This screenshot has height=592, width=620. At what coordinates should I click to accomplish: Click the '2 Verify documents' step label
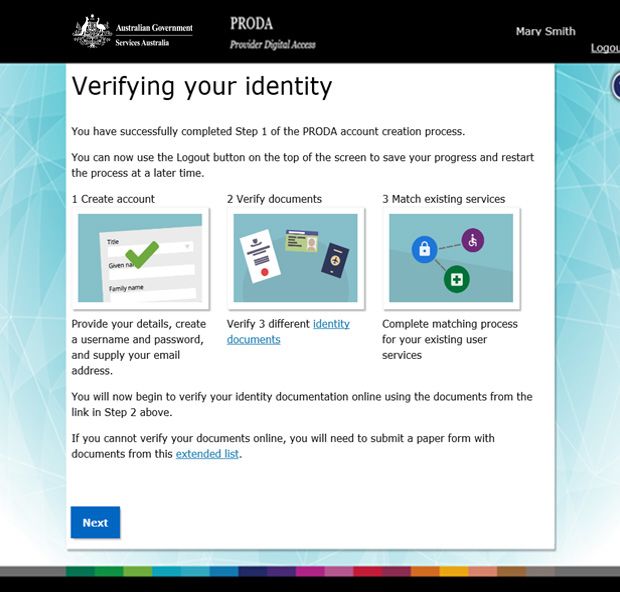click(x=274, y=199)
